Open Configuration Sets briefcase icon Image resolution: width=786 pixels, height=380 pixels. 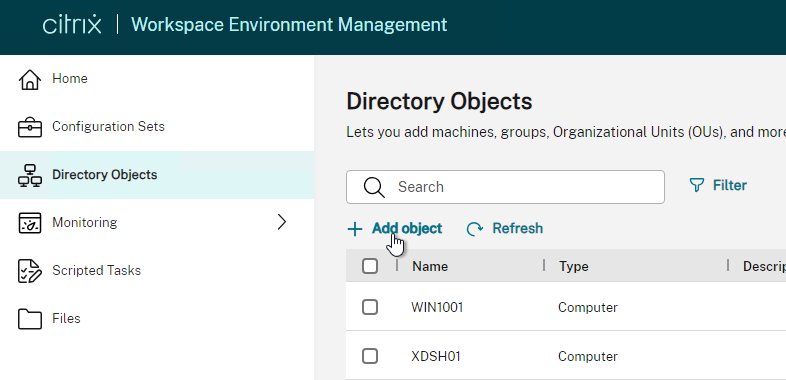tap(30, 127)
